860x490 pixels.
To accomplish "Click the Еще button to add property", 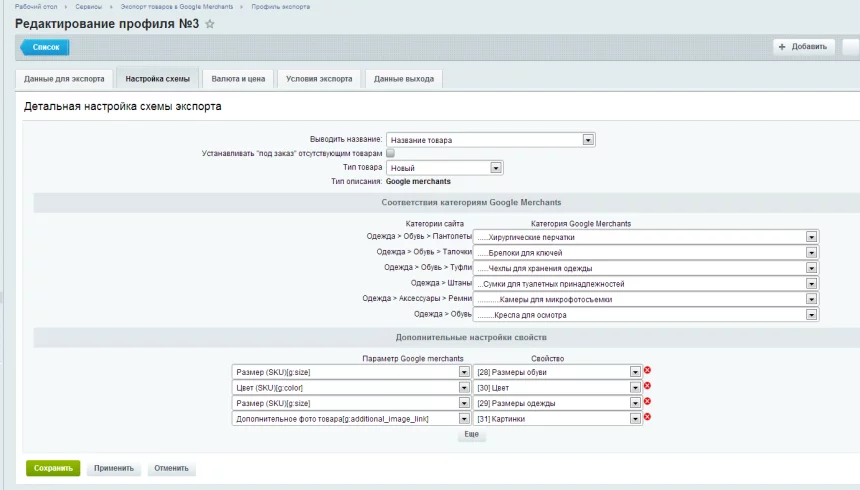I will click(x=472, y=436).
